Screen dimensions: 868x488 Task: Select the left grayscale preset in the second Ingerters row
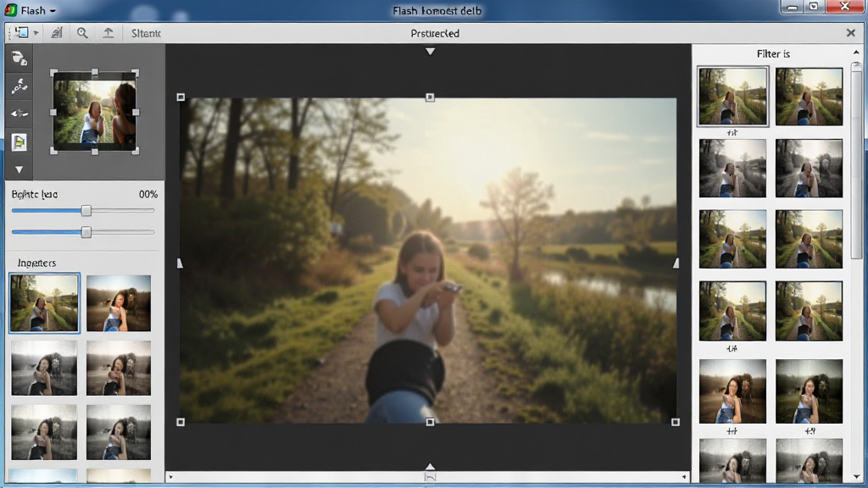click(x=44, y=368)
